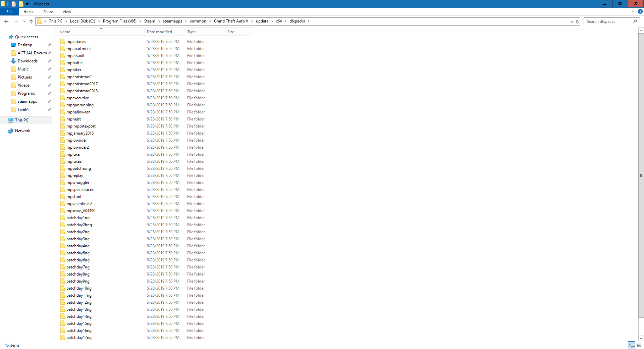Expand the ribbon with the chevron

633,12
